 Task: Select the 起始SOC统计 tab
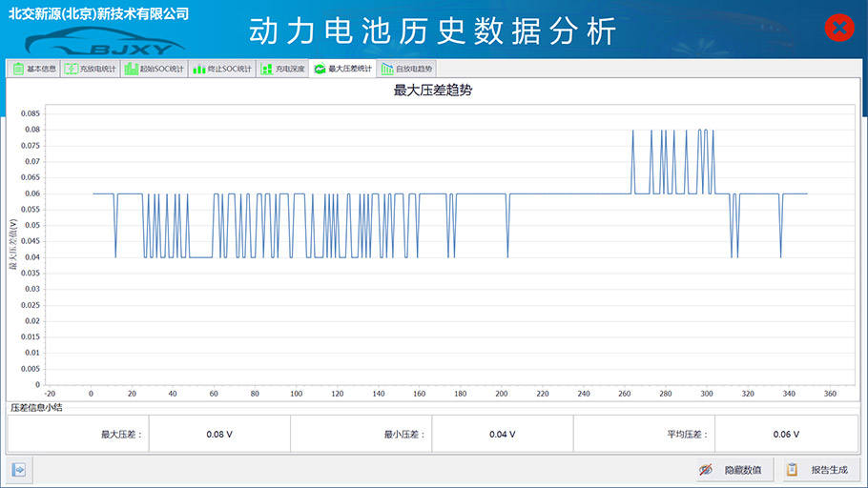(x=155, y=69)
